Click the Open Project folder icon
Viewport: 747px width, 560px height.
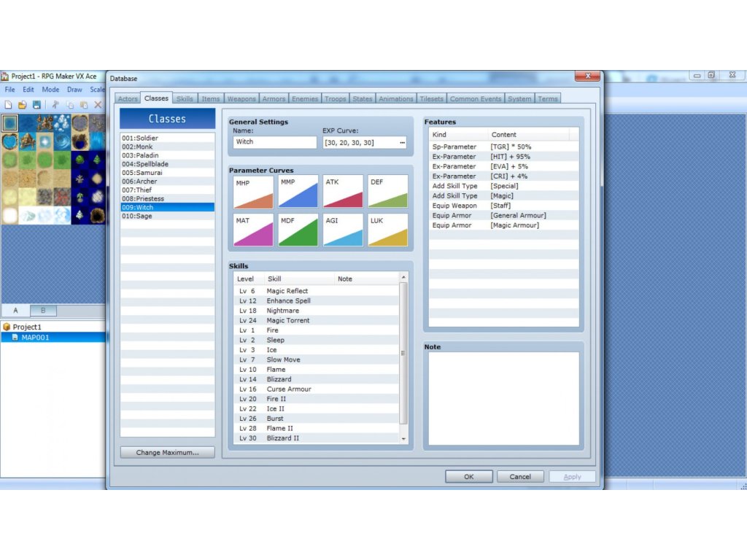[22, 105]
